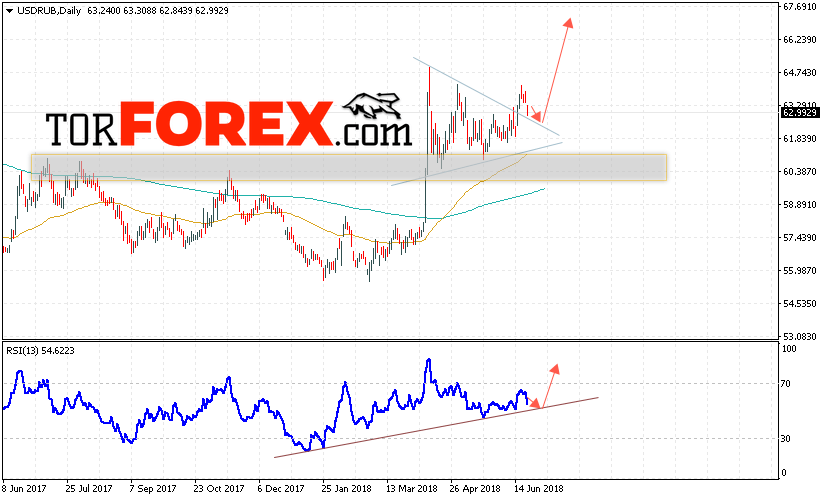This screenshot has width=821, height=500.
Task: Click the 64.7430 price scale label
Action: [x=800, y=73]
